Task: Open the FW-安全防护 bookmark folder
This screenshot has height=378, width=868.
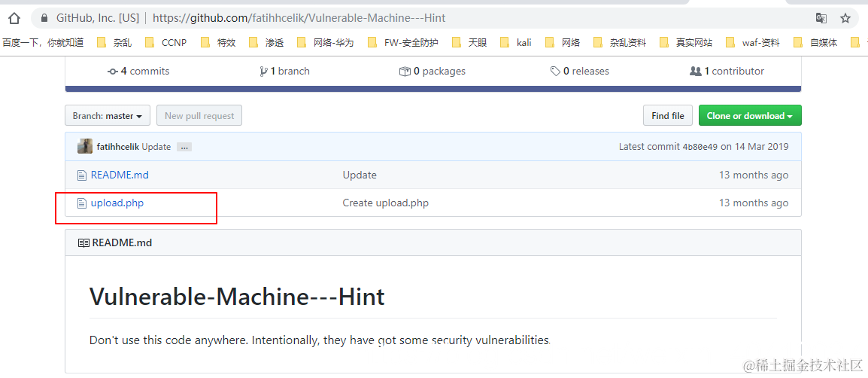Action: click(x=404, y=43)
